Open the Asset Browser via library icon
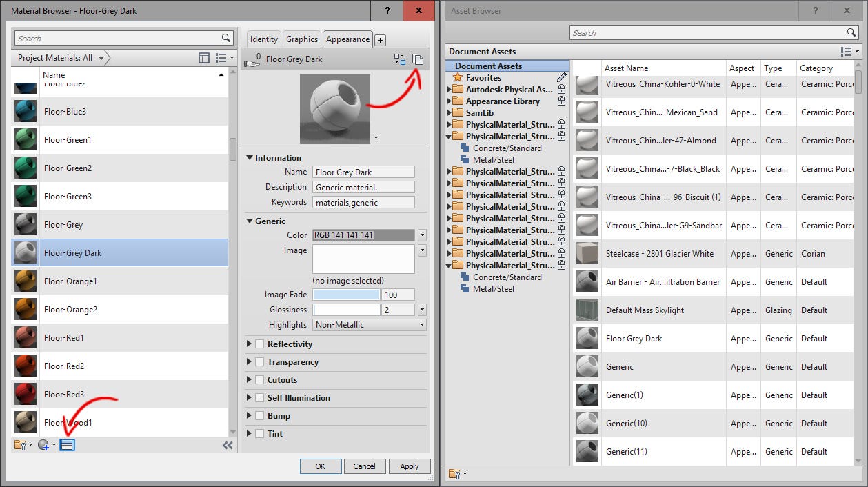 (x=67, y=445)
